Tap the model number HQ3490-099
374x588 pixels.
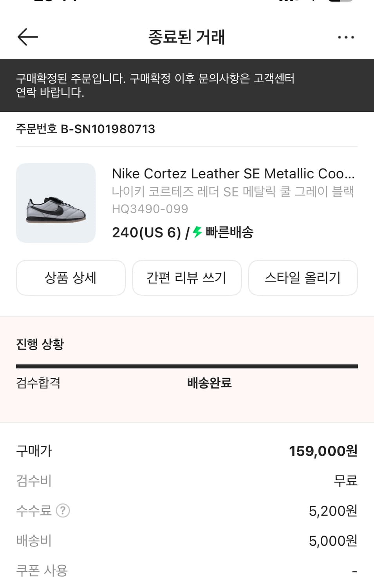[x=150, y=209]
